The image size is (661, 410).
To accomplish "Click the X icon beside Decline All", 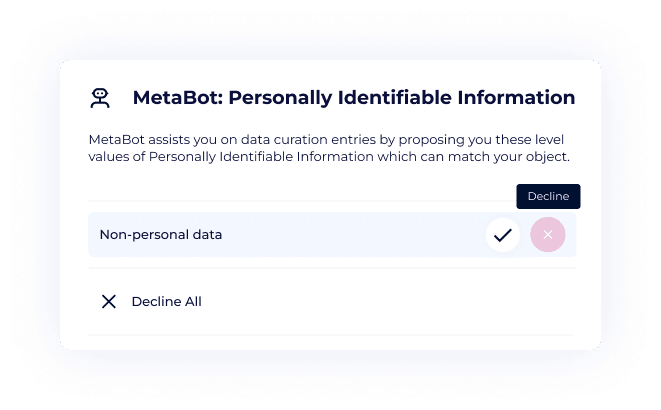I will 109,301.
